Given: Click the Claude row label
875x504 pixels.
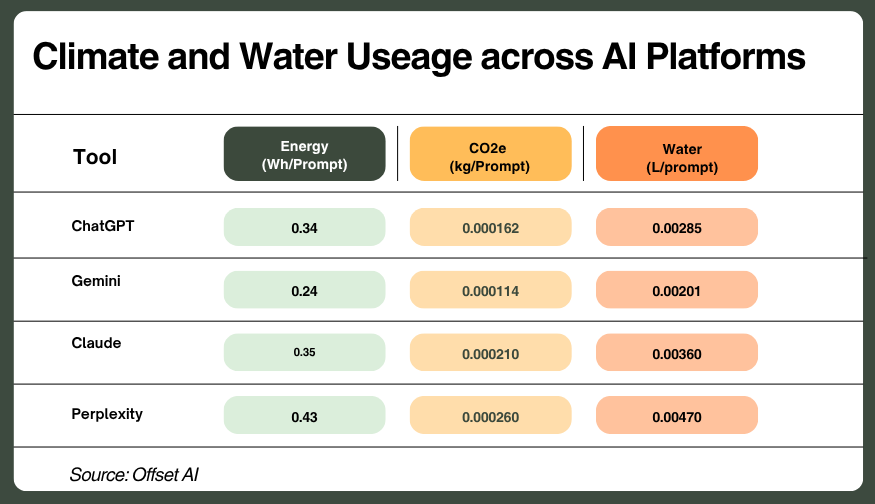Looking at the screenshot, I should tap(96, 343).
